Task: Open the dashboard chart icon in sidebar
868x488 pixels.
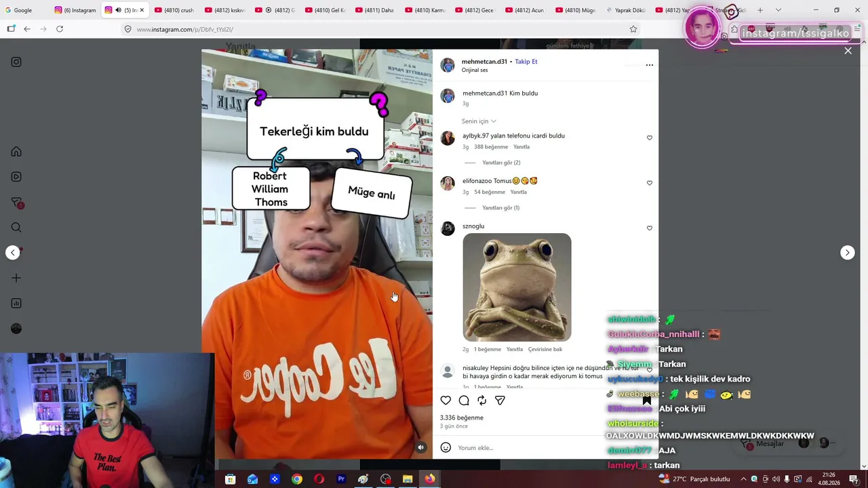Action: (16, 303)
